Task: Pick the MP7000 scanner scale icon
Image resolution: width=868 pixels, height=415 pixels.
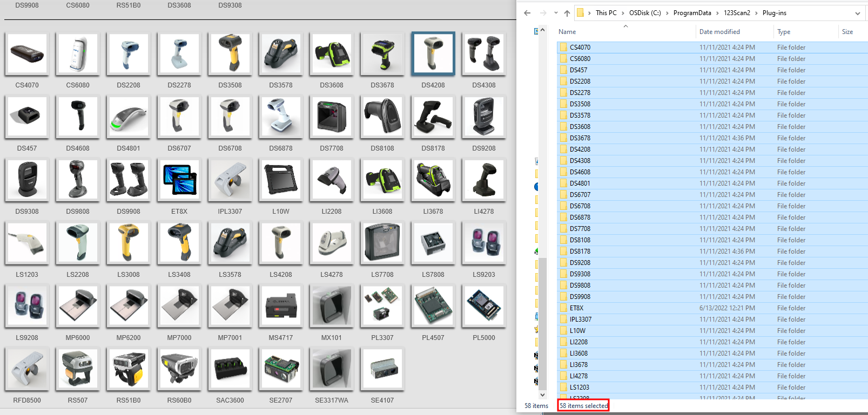Action: click(179, 306)
